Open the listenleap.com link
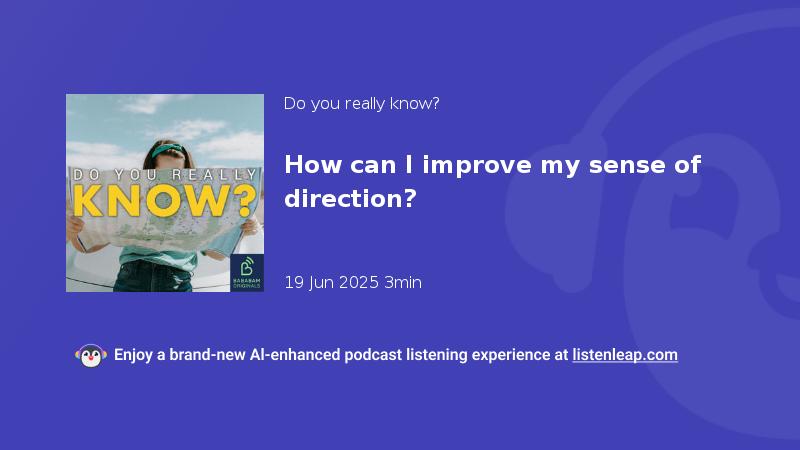The image size is (800, 450). [x=625, y=355]
